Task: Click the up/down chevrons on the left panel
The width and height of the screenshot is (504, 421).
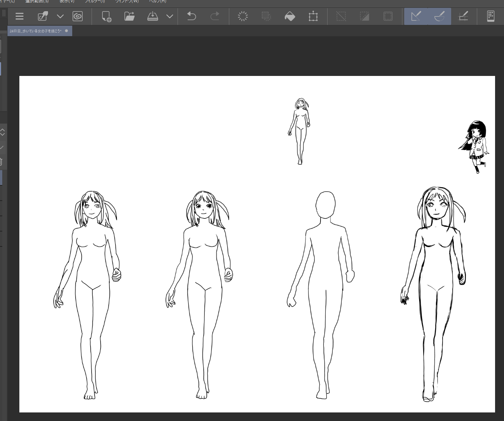Action: [x=2, y=132]
